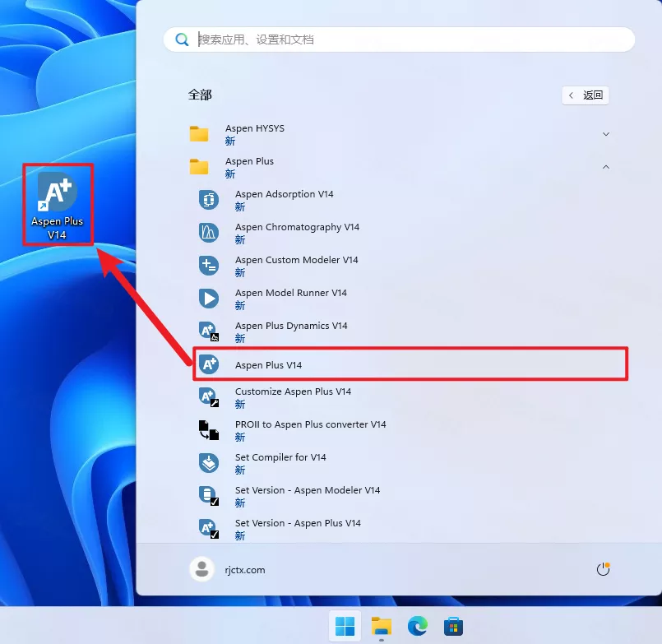Launch Aspen Custom Modeler V14 icon
Screen dimensions: 662x644
click(x=209, y=266)
